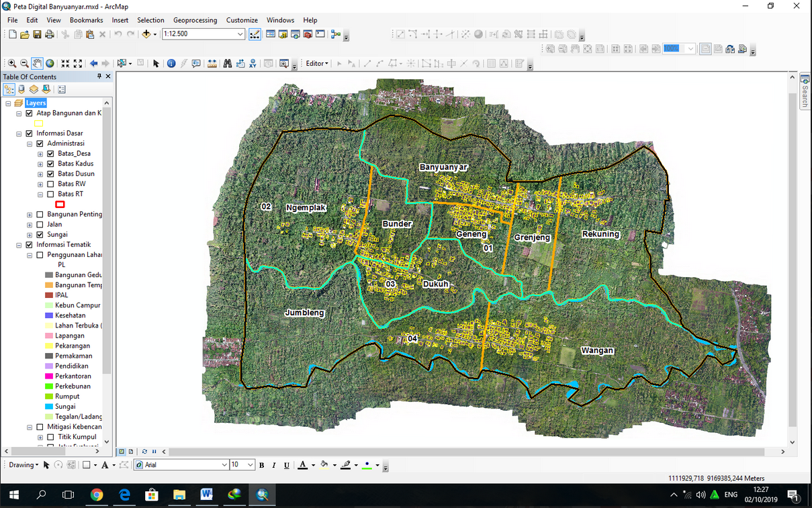The image size is (812, 508).
Task: Click the Go To XY icon
Action: point(253,64)
